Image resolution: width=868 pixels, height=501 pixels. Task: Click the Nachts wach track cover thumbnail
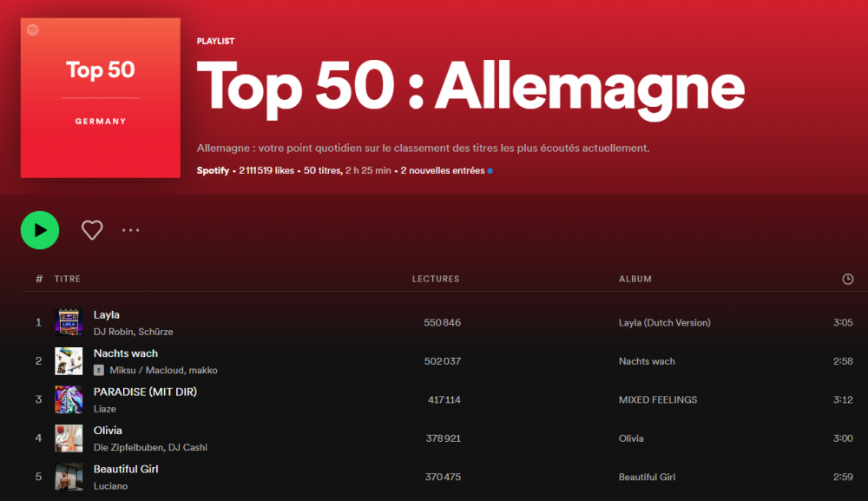point(69,361)
